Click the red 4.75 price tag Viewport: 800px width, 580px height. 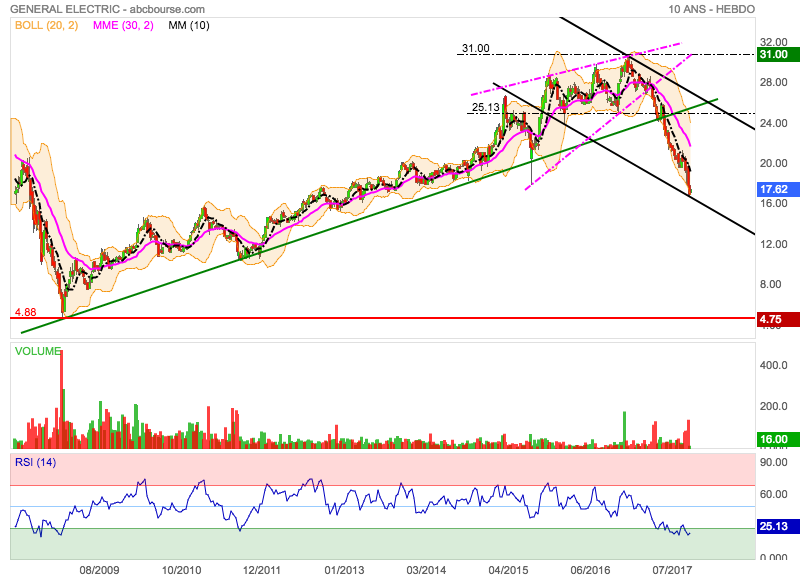(x=778, y=319)
